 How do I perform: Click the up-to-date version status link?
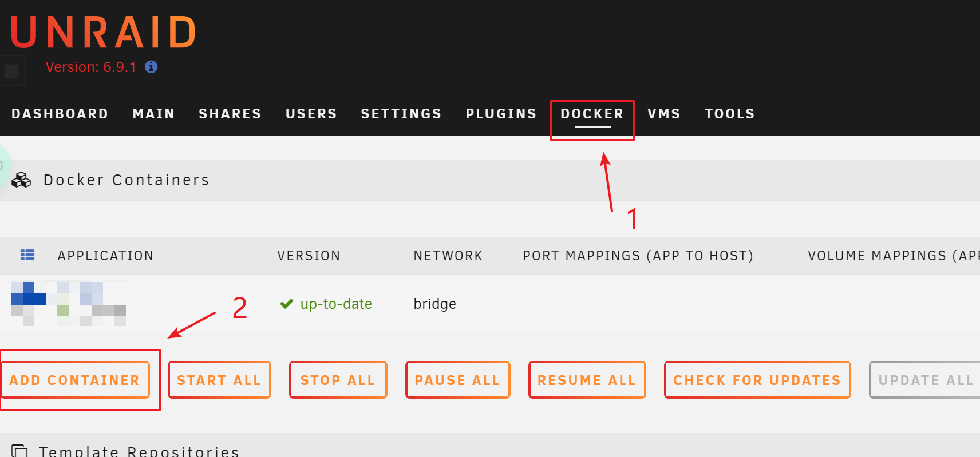pyautogui.click(x=336, y=304)
